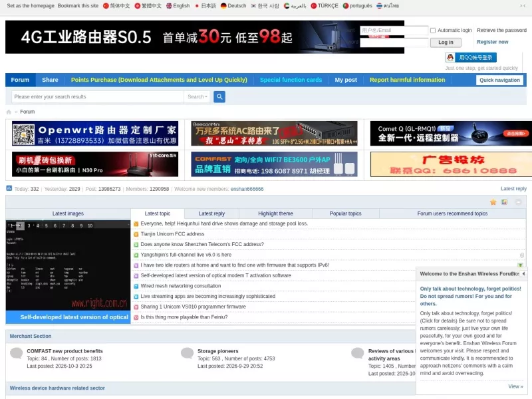Select Deutsch language flag link

(233, 6)
